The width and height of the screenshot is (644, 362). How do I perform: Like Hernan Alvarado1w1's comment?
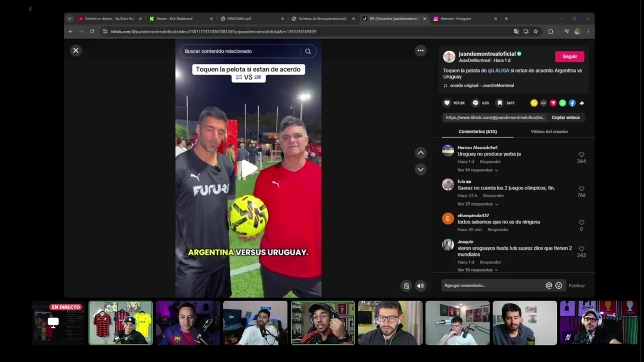click(582, 155)
